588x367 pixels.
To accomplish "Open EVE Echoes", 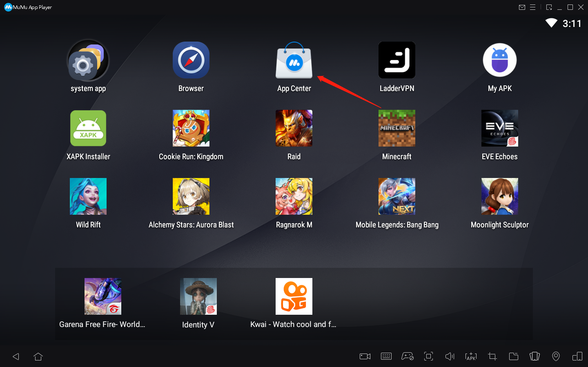I will [500, 128].
